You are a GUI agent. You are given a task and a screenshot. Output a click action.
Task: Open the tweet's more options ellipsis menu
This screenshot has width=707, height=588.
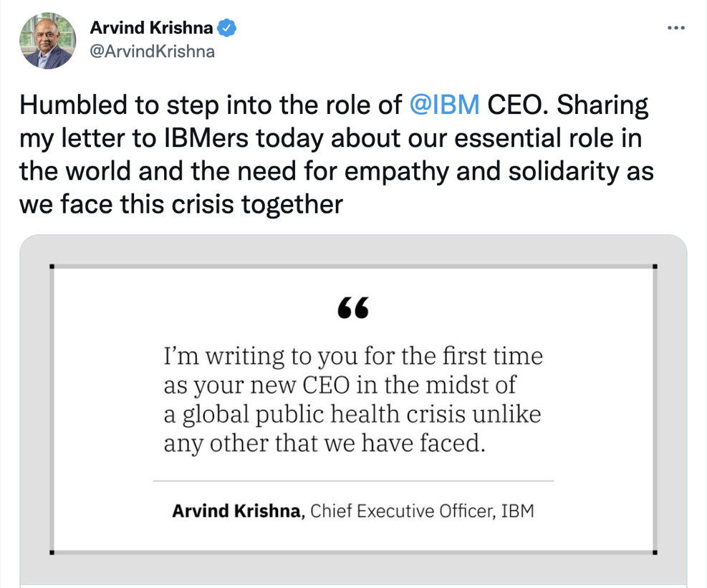pos(675,28)
